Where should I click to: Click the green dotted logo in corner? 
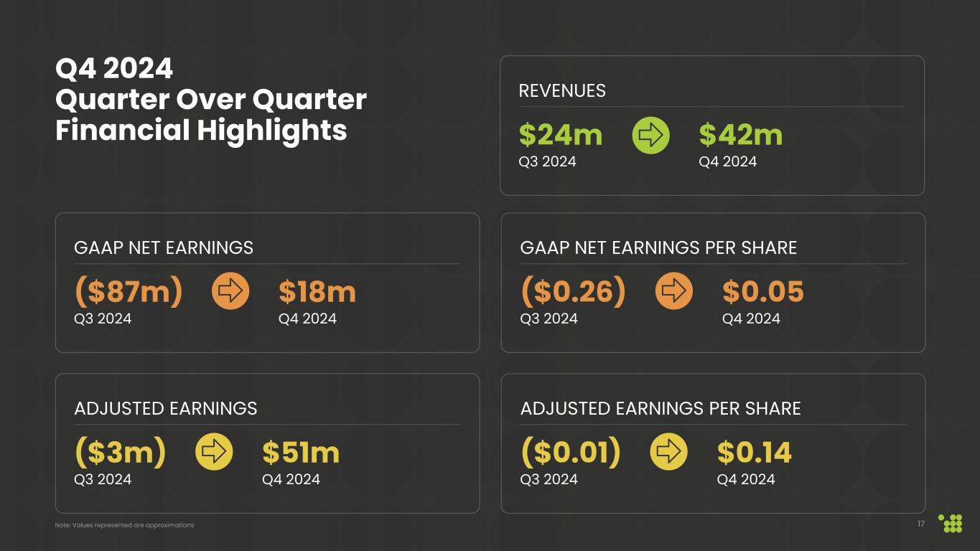951,524
